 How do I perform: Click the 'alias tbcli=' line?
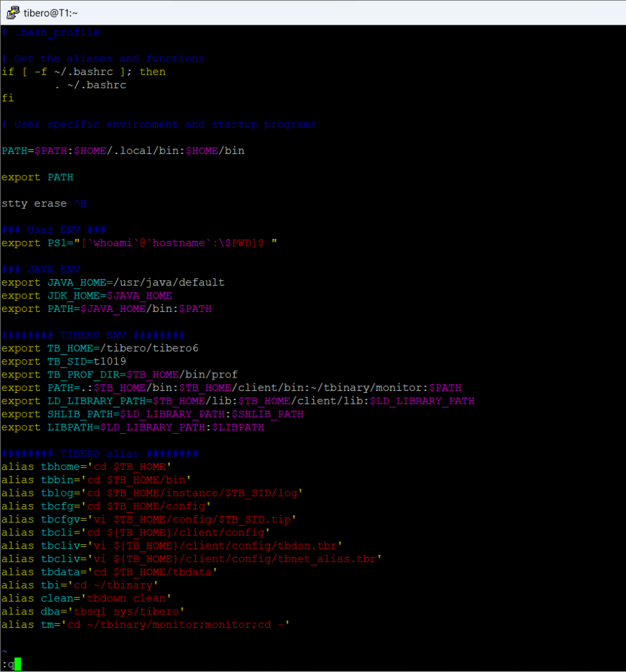136,533
